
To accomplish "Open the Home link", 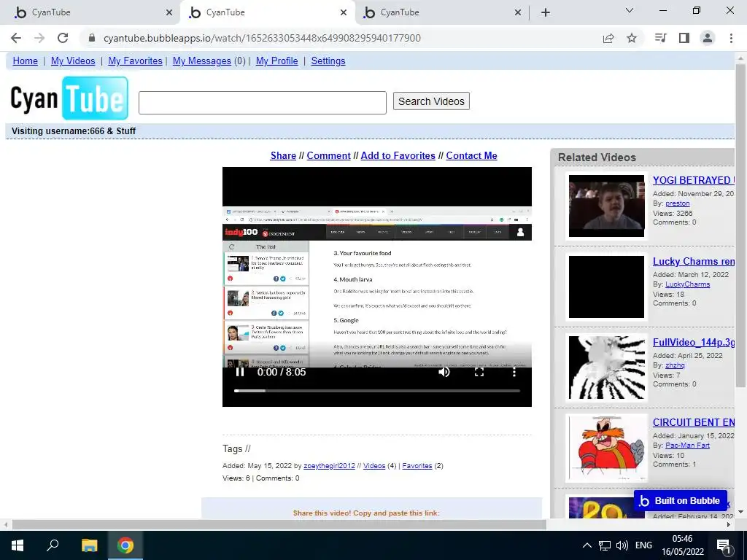I will click(26, 61).
